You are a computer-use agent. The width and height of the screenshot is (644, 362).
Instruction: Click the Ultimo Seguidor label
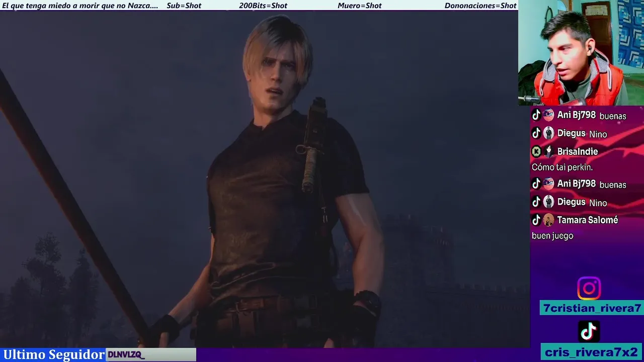pyautogui.click(x=54, y=354)
